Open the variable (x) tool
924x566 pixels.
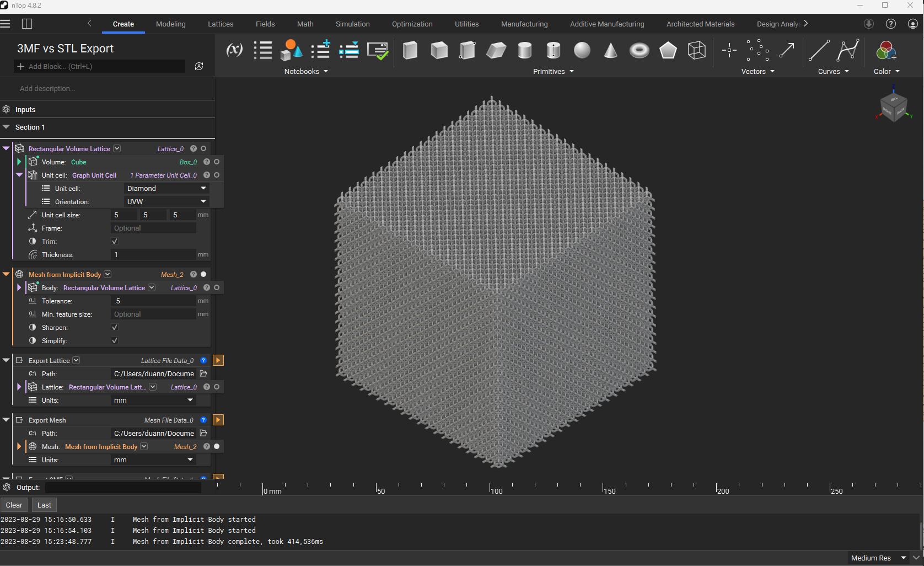click(234, 50)
